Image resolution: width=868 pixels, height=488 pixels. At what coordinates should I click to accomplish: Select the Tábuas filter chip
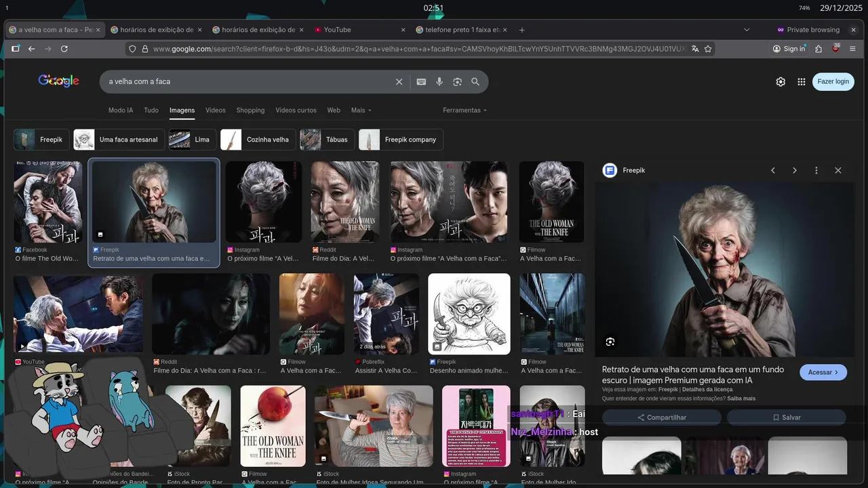(x=327, y=140)
